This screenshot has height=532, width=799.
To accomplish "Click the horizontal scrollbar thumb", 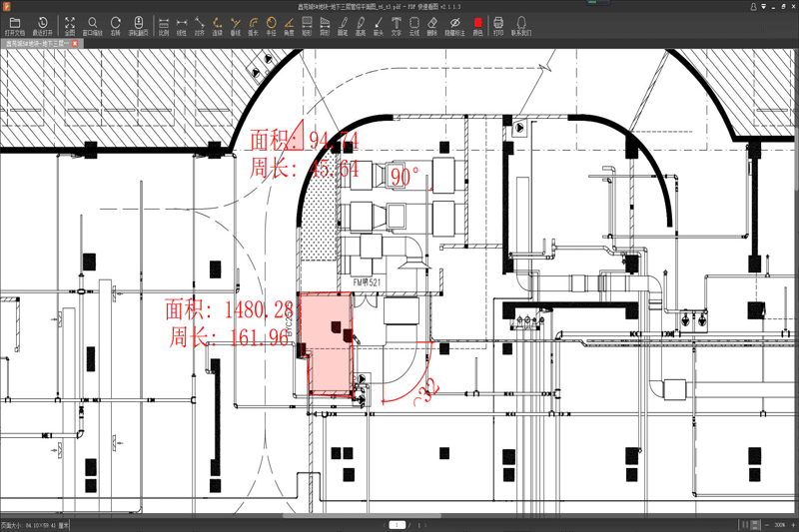I will pyautogui.click(x=362, y=516).
